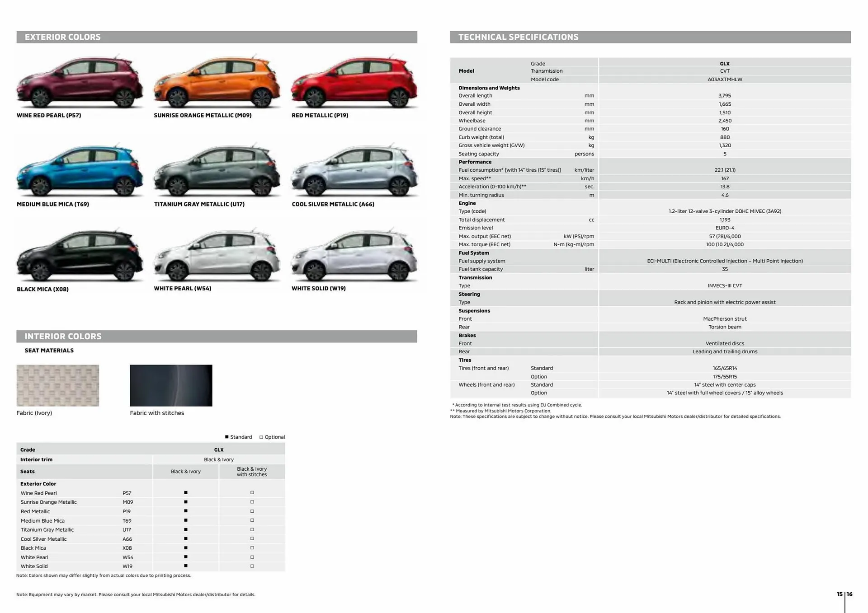Select the Wine Red Pearl car image

tap(80, 81)
